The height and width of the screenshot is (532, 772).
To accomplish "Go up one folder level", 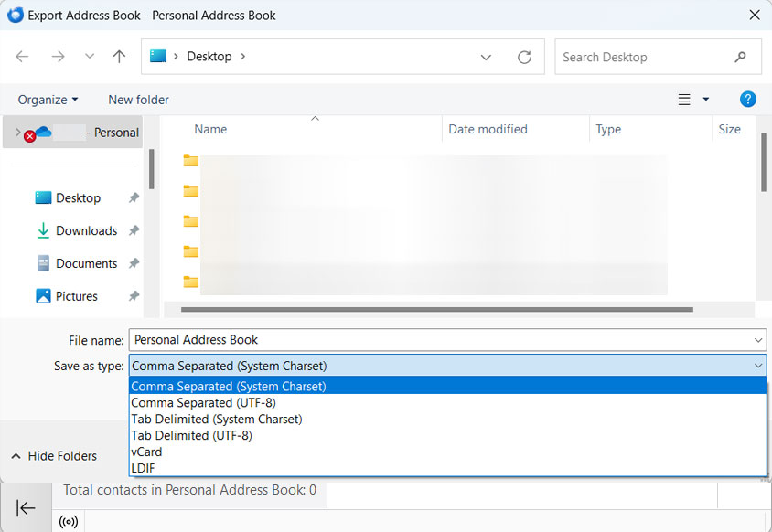I will tap(118, 56).
